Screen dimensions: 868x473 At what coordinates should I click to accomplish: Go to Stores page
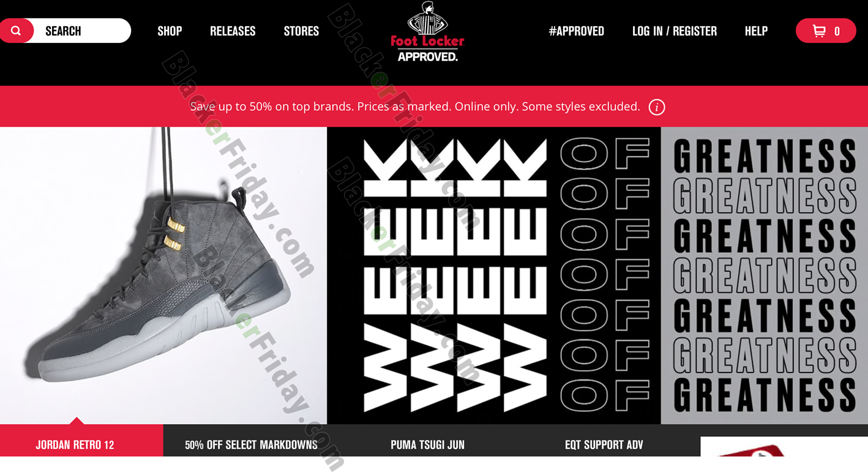click(x=301, y=31)
